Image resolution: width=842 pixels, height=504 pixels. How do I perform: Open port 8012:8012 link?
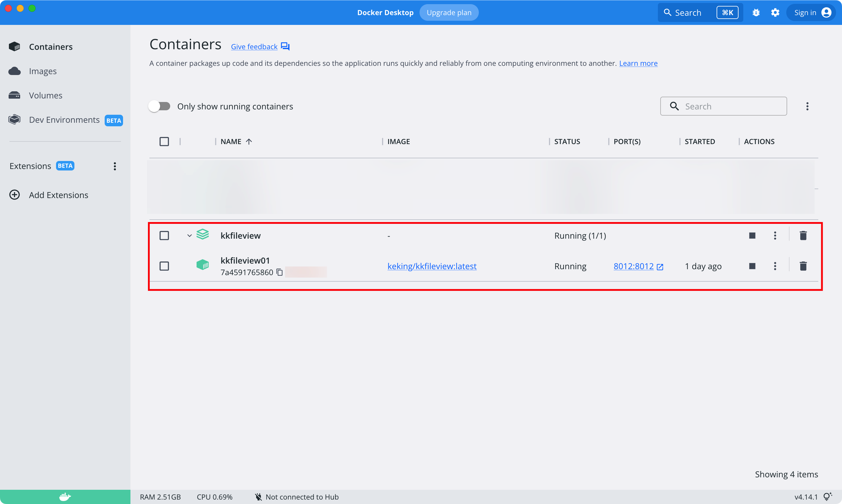[x=634, y=266]
